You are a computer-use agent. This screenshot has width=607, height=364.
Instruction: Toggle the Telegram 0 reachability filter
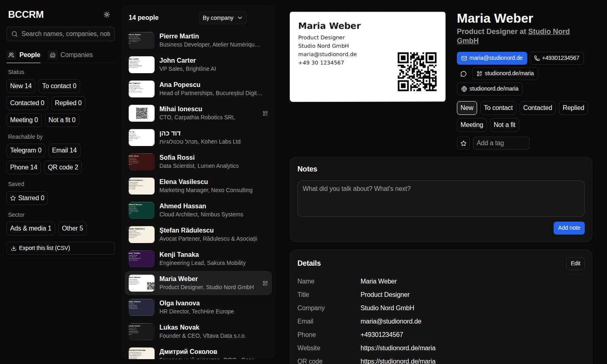tap(26, 150)
